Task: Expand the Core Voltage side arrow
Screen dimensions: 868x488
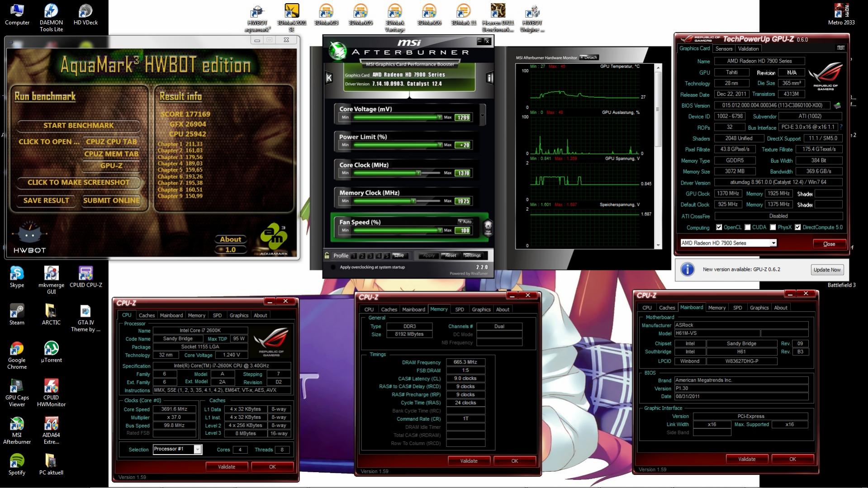Action: (x=482, y=115)
